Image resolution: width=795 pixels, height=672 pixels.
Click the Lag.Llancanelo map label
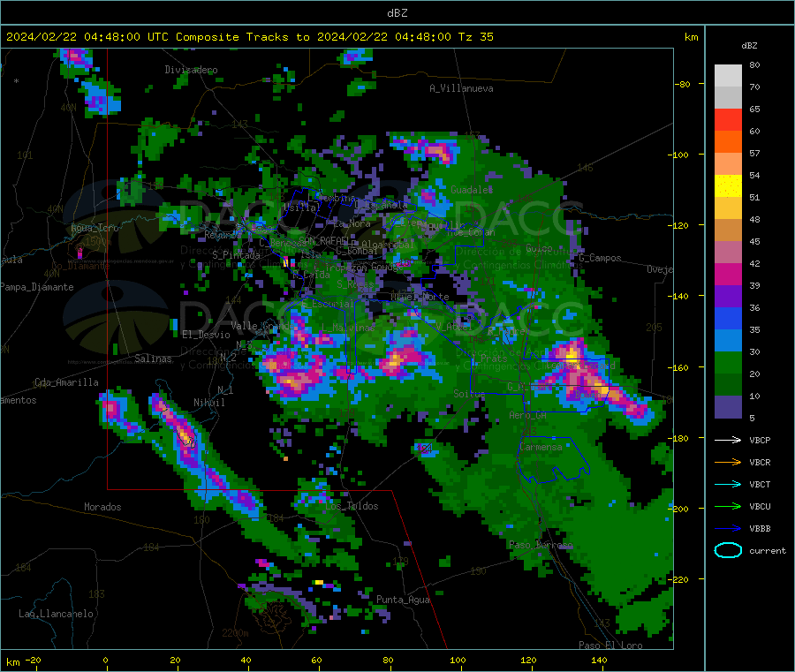[56, 614]
